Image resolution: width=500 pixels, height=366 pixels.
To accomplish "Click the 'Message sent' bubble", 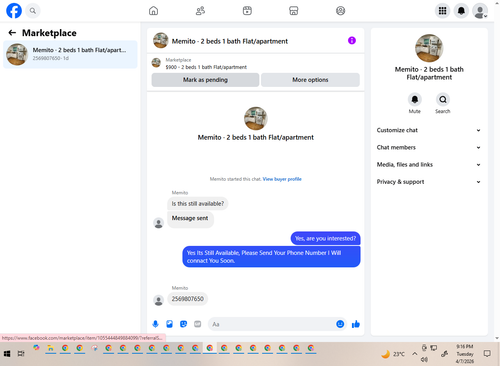I will 190,220.
